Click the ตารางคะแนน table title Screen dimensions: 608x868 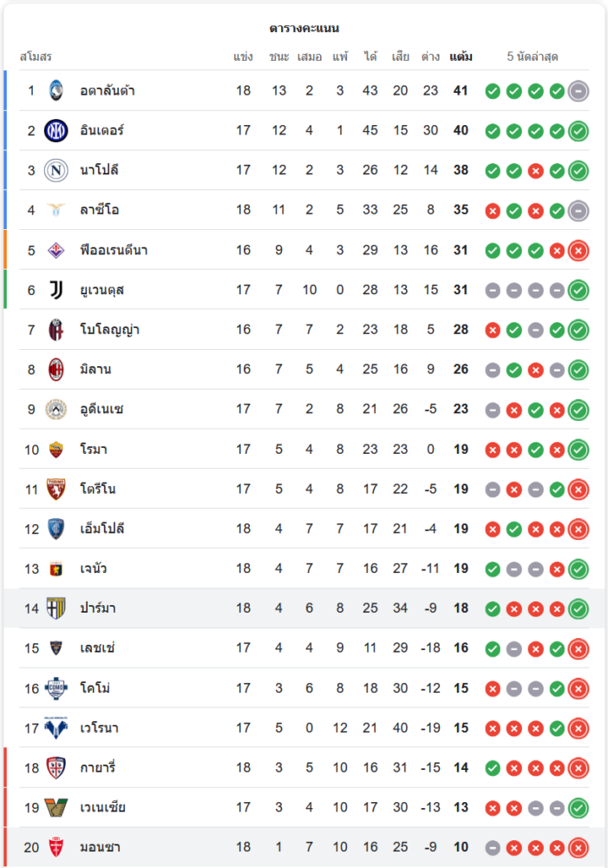point(304,28)
